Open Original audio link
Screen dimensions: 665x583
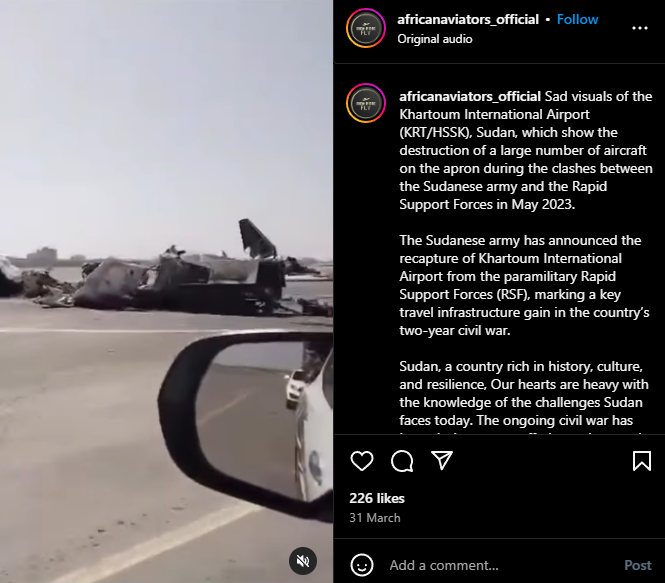pos(435,39)
